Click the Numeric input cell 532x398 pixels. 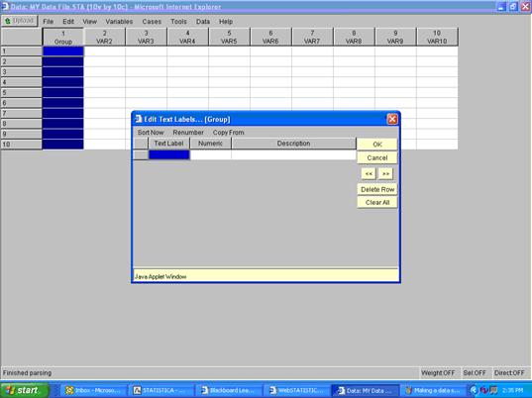(210, 154)
